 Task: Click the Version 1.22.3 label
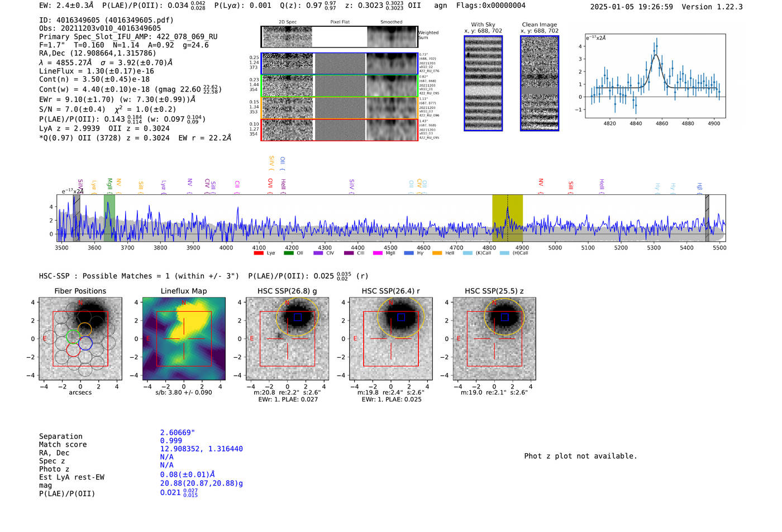point(712,7)
